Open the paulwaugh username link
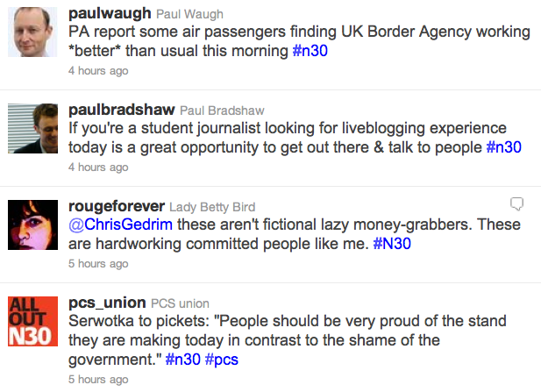This screenshot has height=392, width=541. tap(107, 14)
